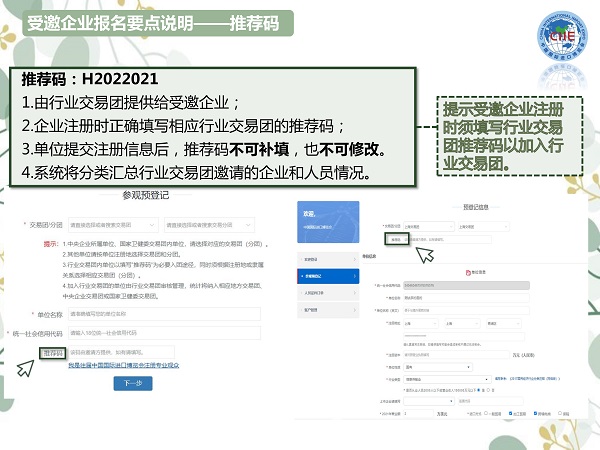
Task: Click the blue 下一步 button
Action: [133, 384]
